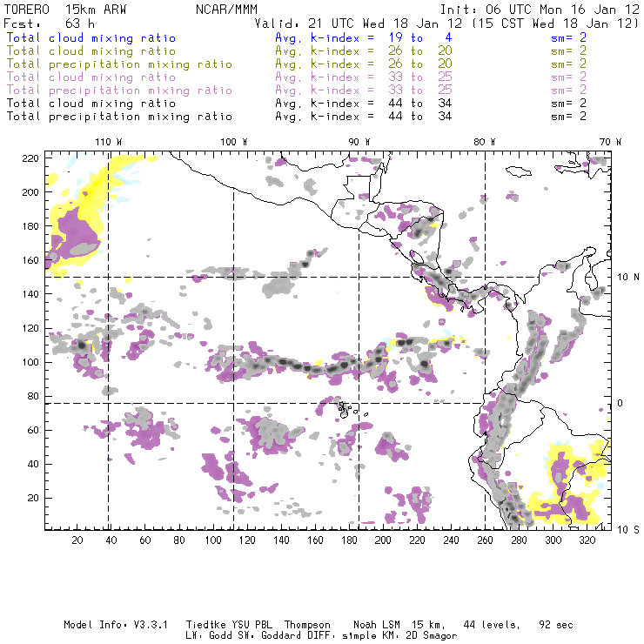Click the x-axis tick label '320'
This screenshot has width=644, height=644.
tap(587, 540)
